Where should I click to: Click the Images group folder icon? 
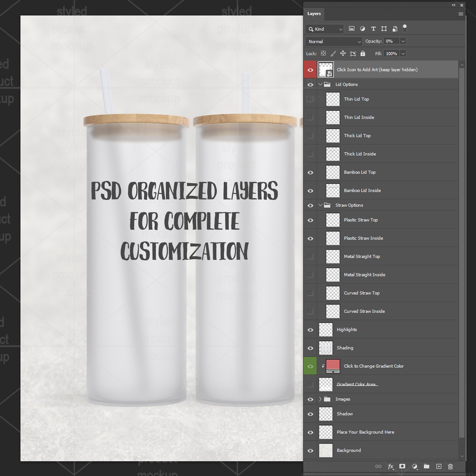click(x=327, y=399)
